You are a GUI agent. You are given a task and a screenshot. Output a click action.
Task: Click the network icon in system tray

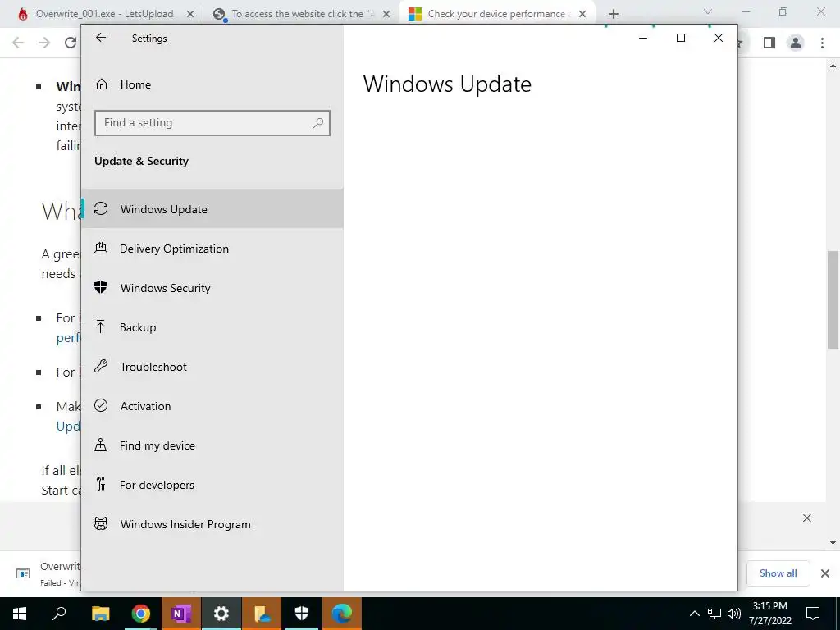(x=714, y=614)
